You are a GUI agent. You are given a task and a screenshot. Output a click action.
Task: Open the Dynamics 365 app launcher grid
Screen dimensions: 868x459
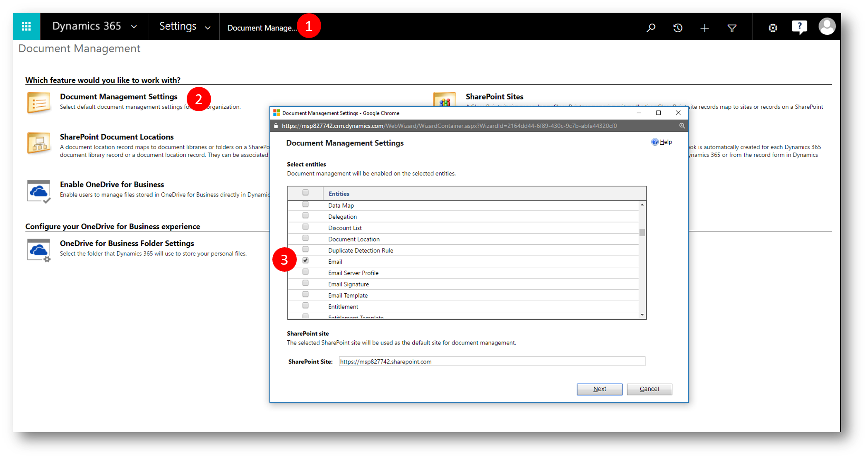[26, 27]
